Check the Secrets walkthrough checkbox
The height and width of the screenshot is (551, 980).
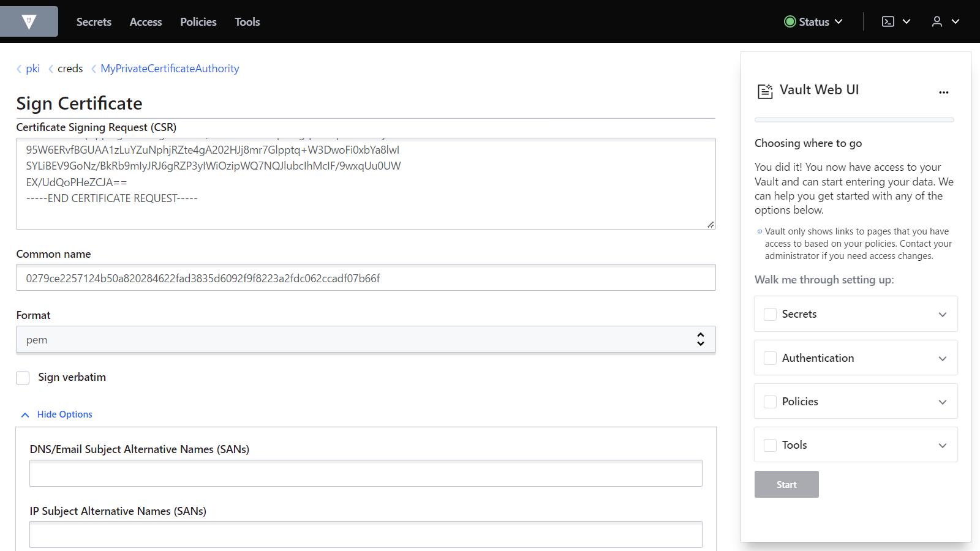coord(770,314)
